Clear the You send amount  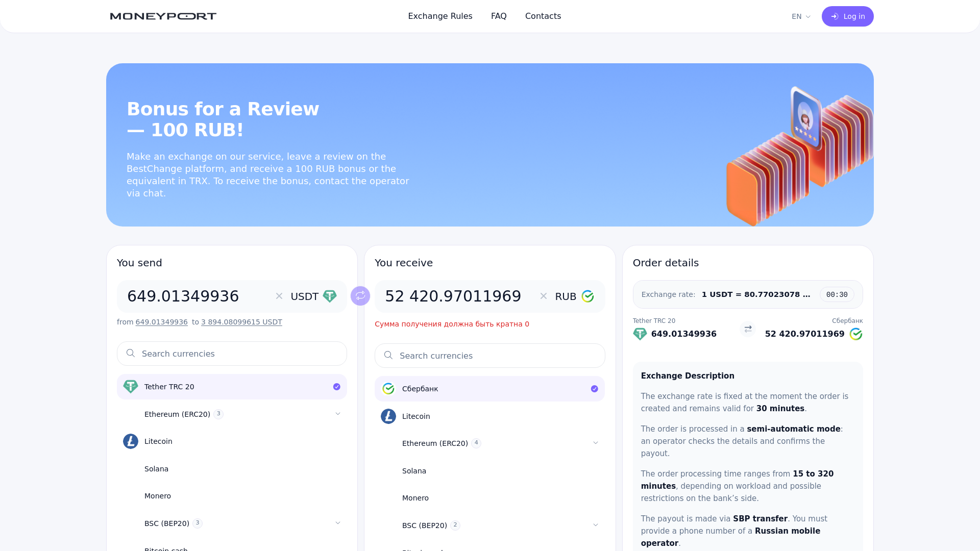click(279, 296)
